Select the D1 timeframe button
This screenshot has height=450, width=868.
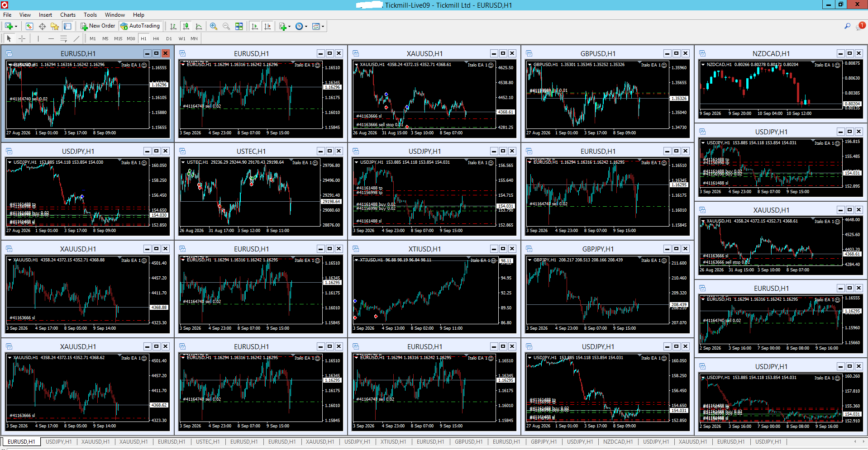pyautogui.click(x=169, y=38)
